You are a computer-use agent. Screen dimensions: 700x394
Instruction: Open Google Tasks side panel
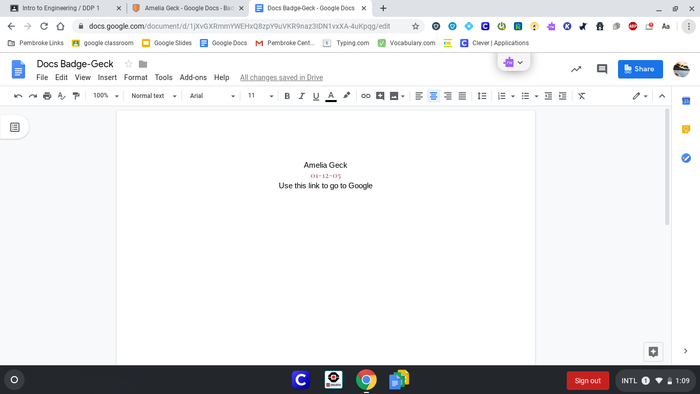[x=686, y=158]
